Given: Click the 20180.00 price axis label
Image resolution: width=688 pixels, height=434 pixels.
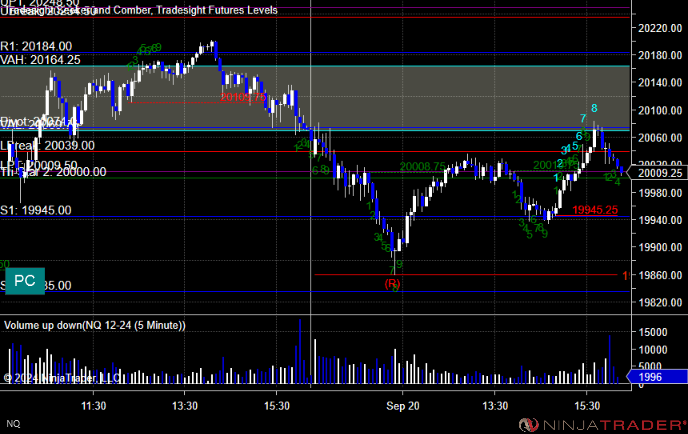Looking at the screenshot, I should click(660, 55).
